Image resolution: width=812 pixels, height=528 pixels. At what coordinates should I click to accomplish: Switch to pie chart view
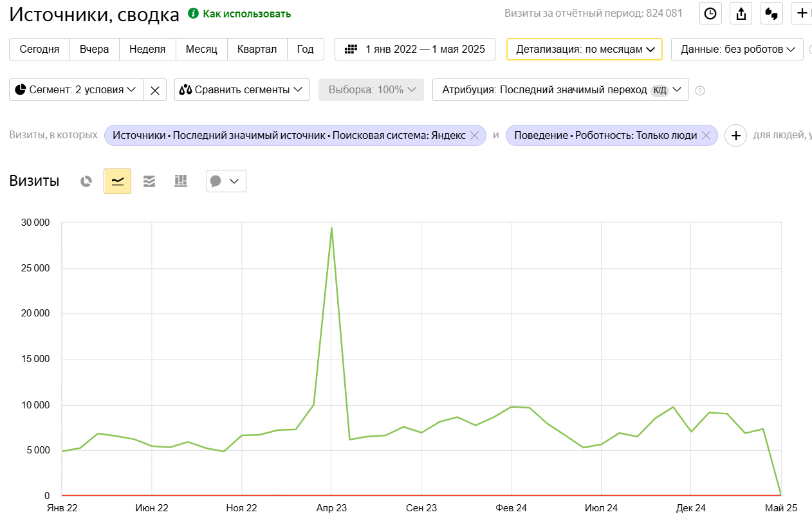point(86,181)
